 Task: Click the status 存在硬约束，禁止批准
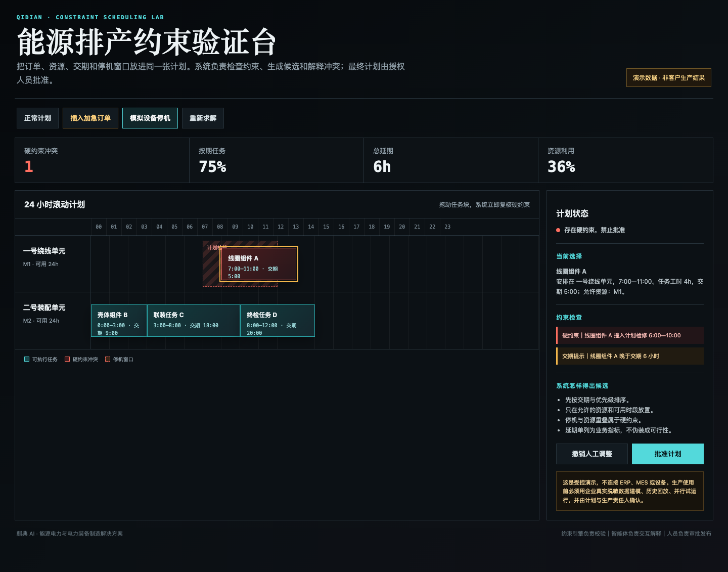pos(595,230)
